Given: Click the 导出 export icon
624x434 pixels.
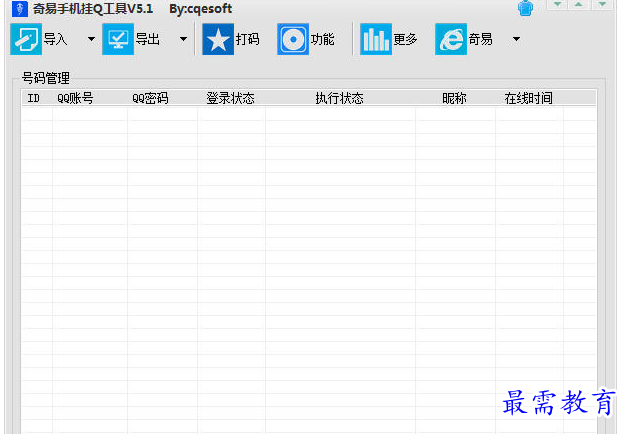Looking at the screenshot, I should click(x=118, y=39).
